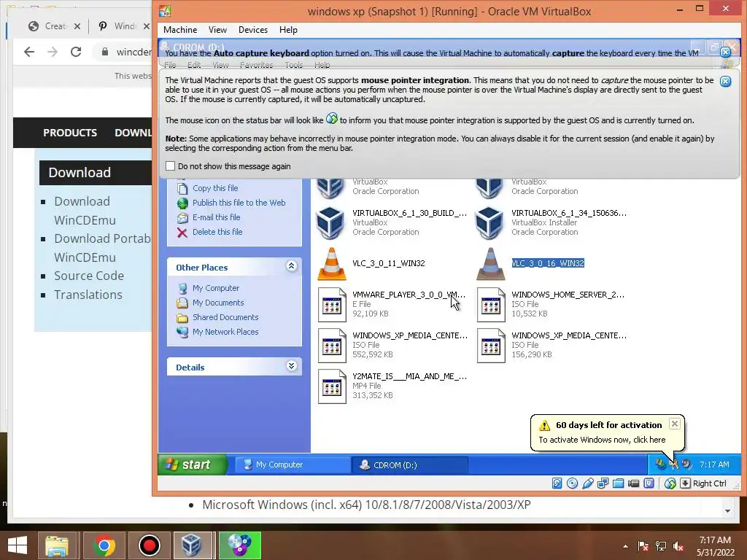Click Chrome page scrollbar down arrow
This screenshot has height=560, width=747.
coord(727,511)
